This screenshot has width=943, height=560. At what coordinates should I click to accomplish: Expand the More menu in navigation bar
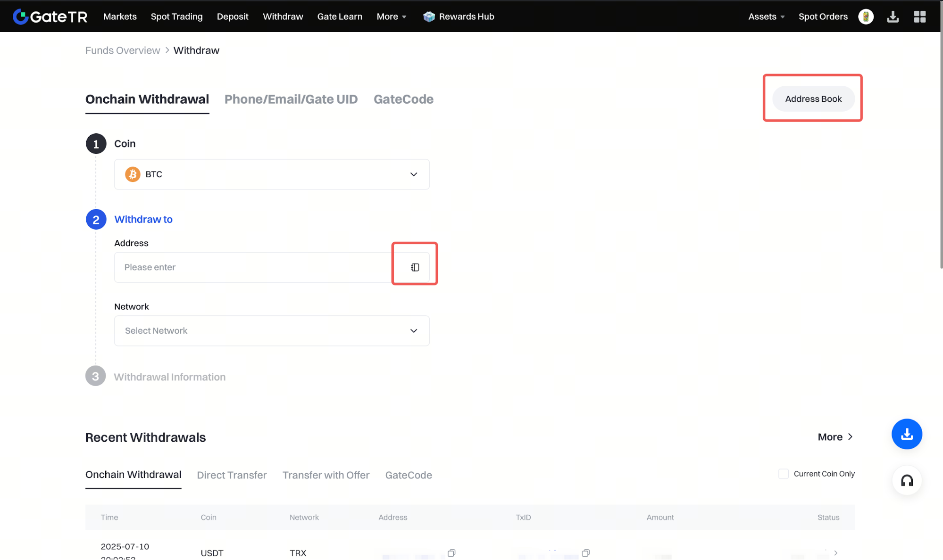click(x=391, y=16)
